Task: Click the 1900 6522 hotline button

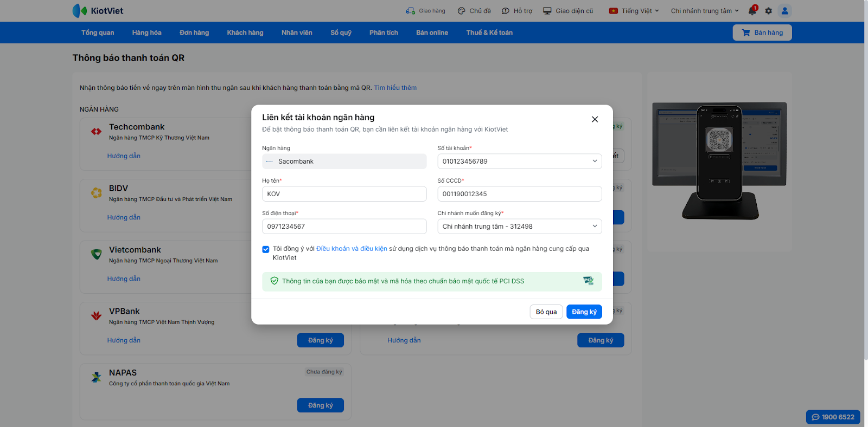Action: click(x=833, y=417)
